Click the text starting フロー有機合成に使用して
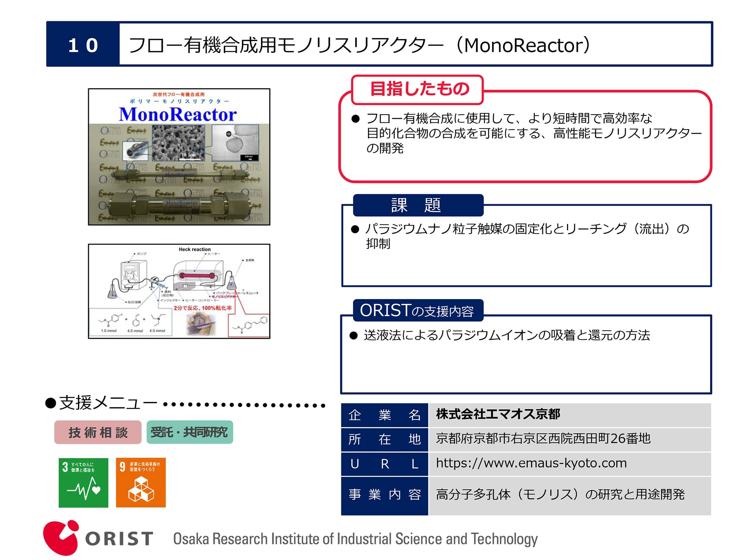This screenshot has width=747, height=560. 534,133
